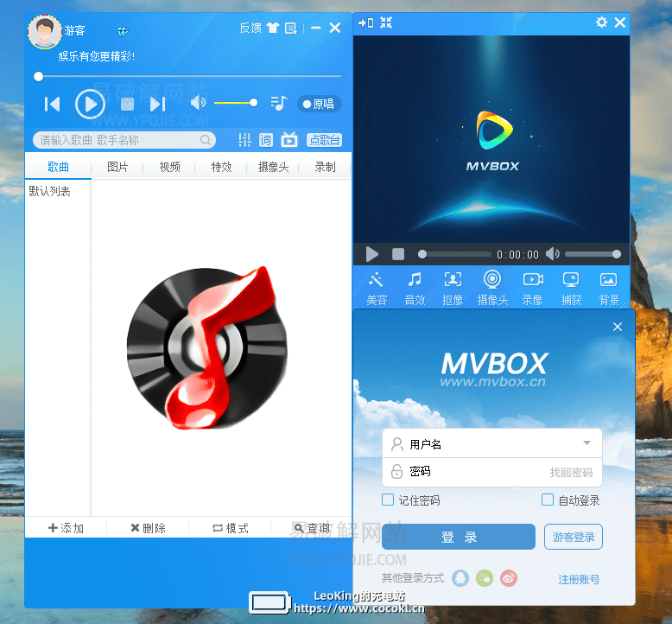672x624 pixels.
Task: Check the 记住密码 checkbox
Action: (388, 500)
